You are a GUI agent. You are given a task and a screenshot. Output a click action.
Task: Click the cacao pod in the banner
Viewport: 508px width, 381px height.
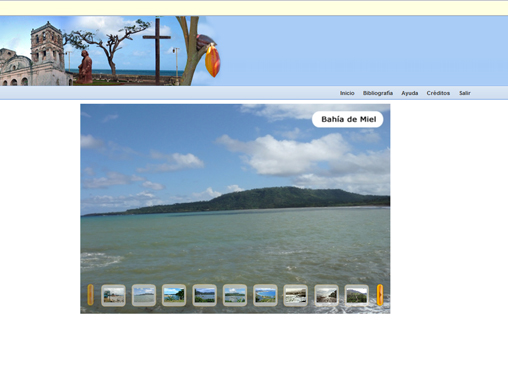click(212, 60)
